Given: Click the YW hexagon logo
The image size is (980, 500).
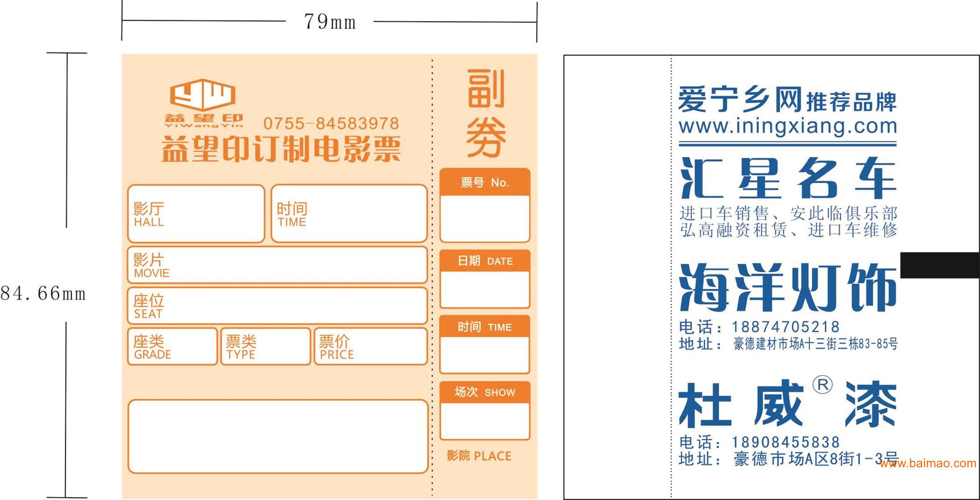Looking at the screenshot, I should pos(202,95).
